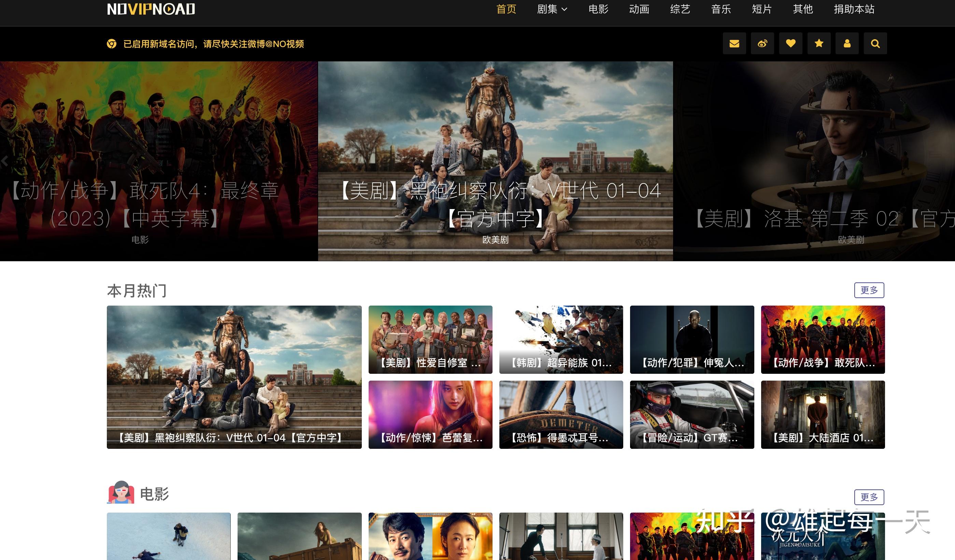955x560 pixels.
Task: Click 更多 in the 电影 section
Action: point(869,497)
